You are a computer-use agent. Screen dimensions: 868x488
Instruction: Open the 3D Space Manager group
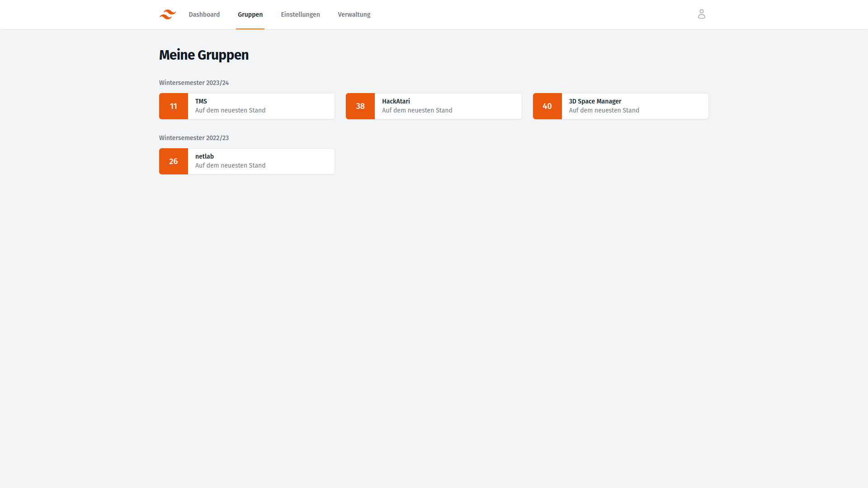click(620, 106)
